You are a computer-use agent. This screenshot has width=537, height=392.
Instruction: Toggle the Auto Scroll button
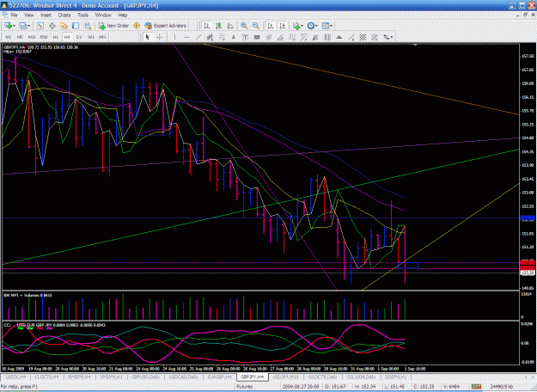coord(271,26)
